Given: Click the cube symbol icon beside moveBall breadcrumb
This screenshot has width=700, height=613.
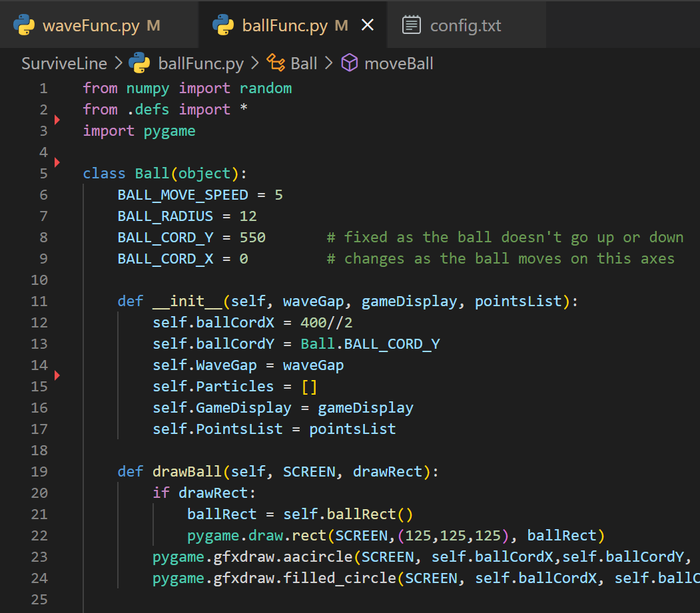Looking at the screenshot, I should point(348,63).
